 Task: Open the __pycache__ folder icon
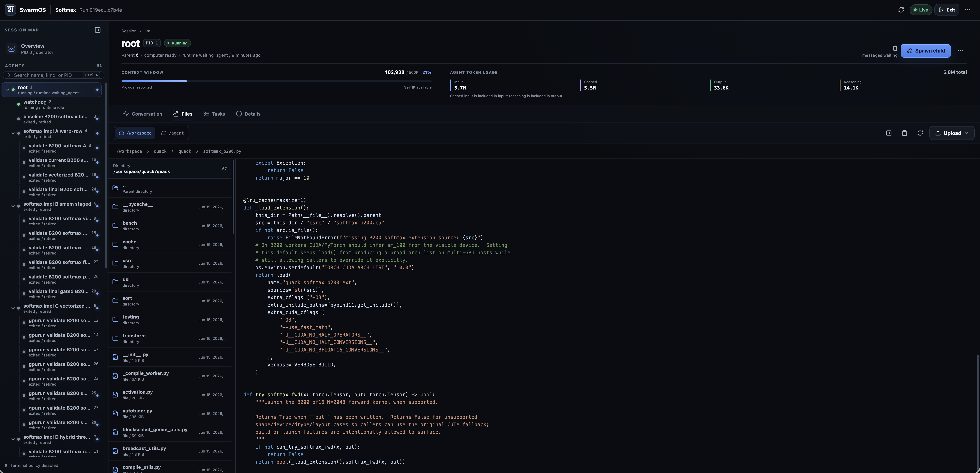point(115,207)
